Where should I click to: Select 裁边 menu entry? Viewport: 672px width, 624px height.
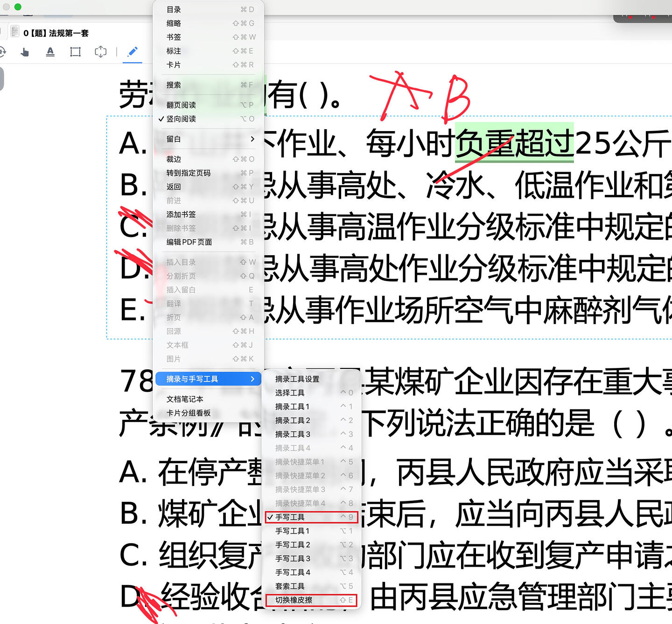pyautogui.click(x=208, y=159)
